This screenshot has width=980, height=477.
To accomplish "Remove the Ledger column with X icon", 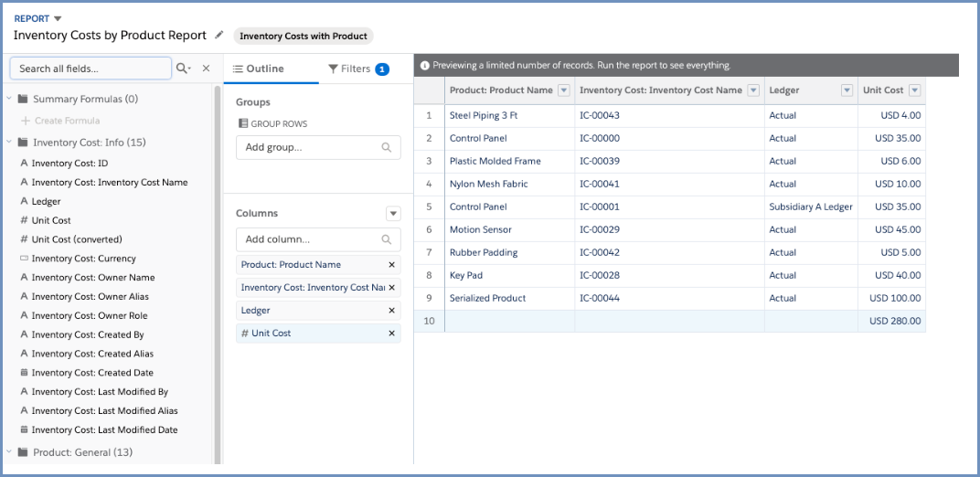I will [x=391, y=311].
